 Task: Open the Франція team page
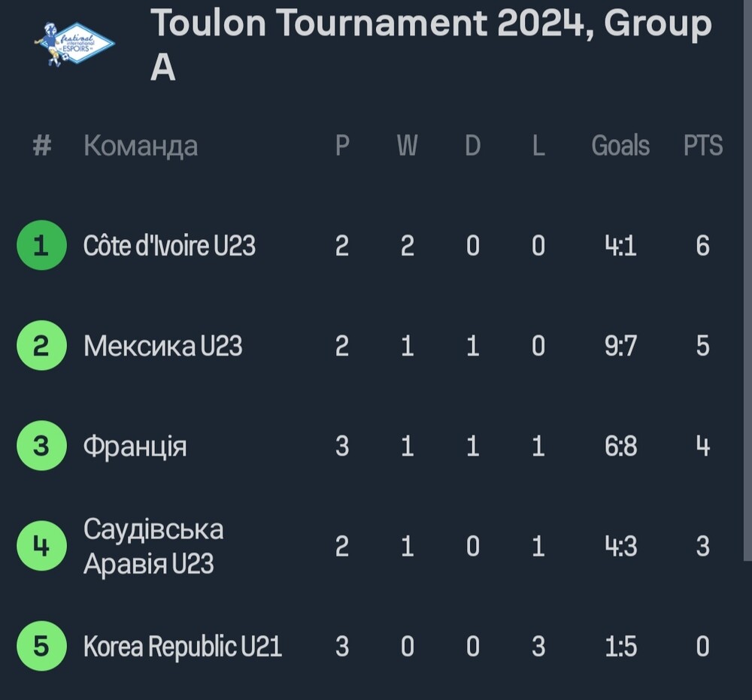tap(135, 447)
